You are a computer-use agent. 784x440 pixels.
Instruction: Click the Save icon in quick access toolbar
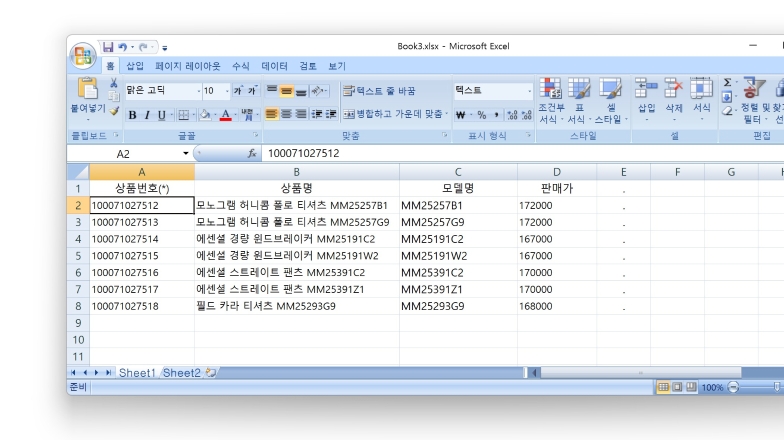(x=107, y=47)
